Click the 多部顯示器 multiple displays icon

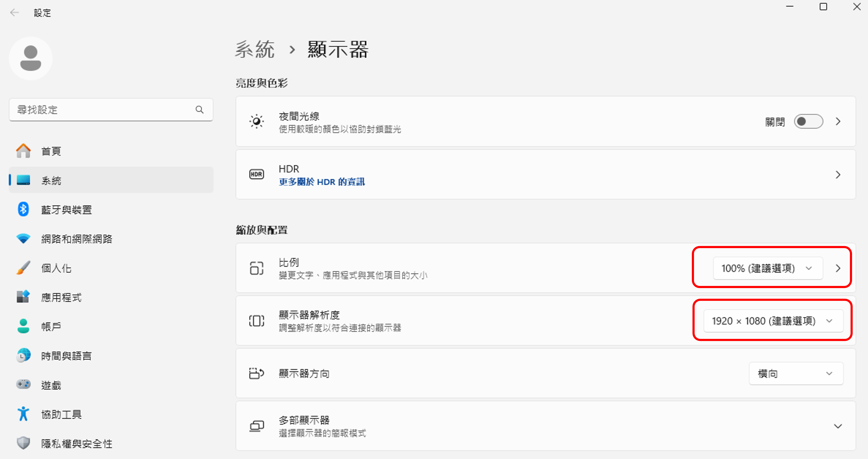(x=256, y=426)
